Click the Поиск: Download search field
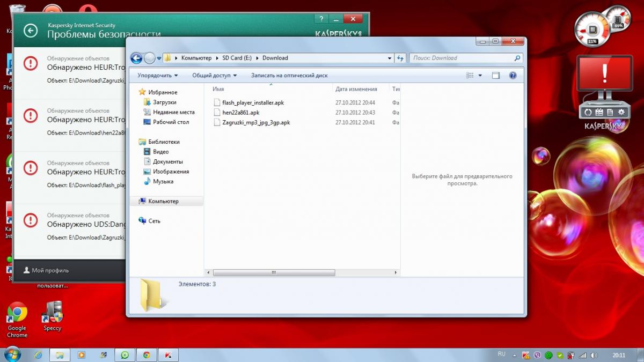Image resolution: width=644 pixels, height=362 pixels. (462, 58)
